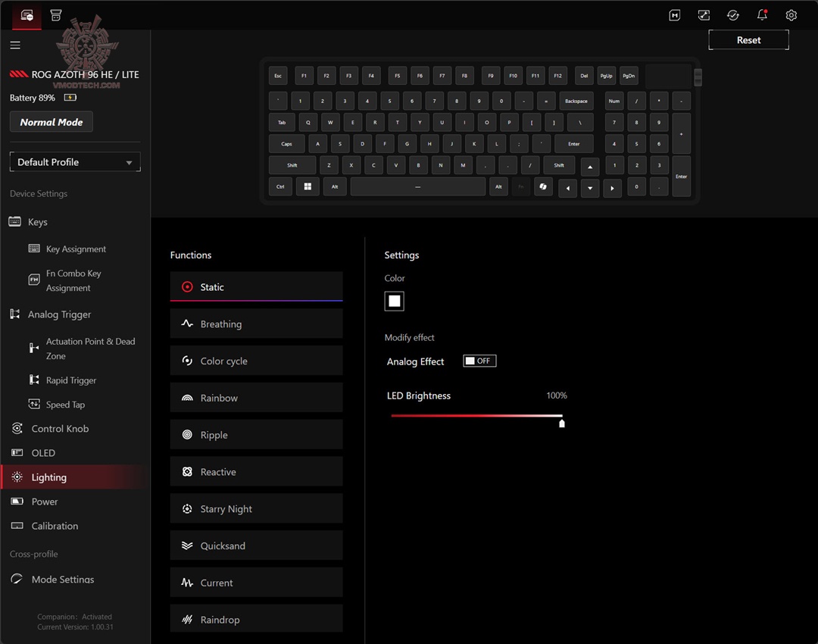The image size is (818, 644).
Task: Pick the Rainbow lighting effect
Action: click(x=256, y=398)
